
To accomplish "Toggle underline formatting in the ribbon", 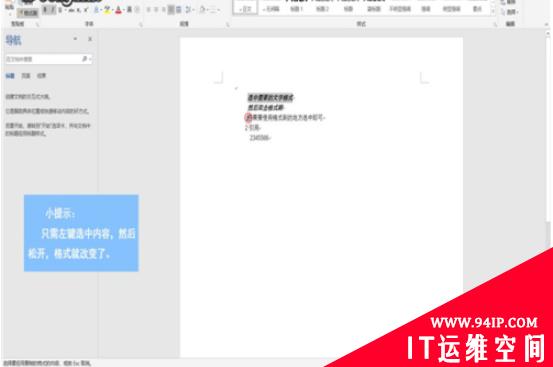I will pyautogui.click(x=60, y=10).
